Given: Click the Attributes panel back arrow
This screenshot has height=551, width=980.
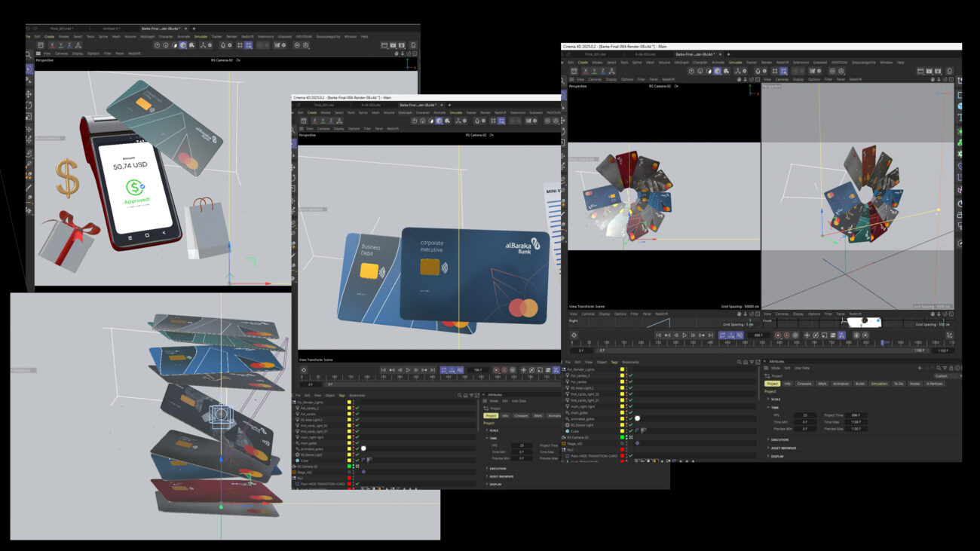Looking at the screenshot, I should click(920, 368).
